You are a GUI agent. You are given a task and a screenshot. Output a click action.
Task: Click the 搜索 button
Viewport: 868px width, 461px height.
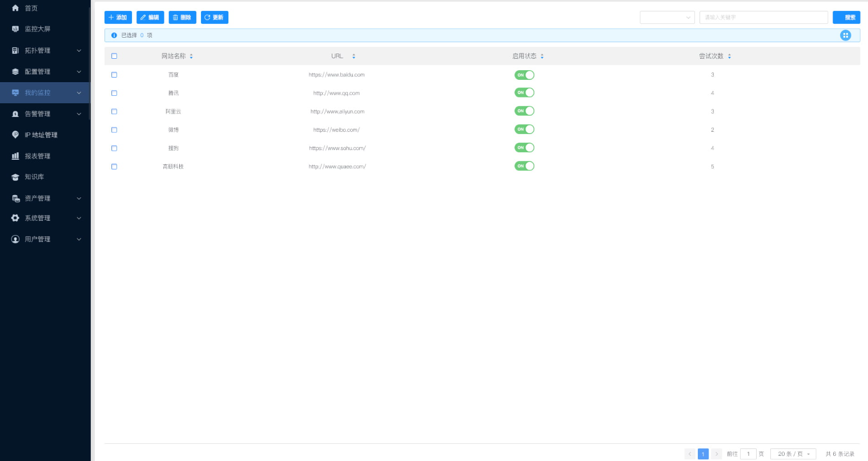pos(846,18)
